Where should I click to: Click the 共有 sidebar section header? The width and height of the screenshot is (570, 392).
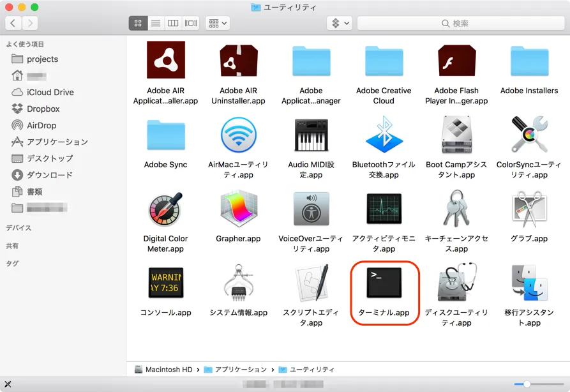tap(12, 246)
